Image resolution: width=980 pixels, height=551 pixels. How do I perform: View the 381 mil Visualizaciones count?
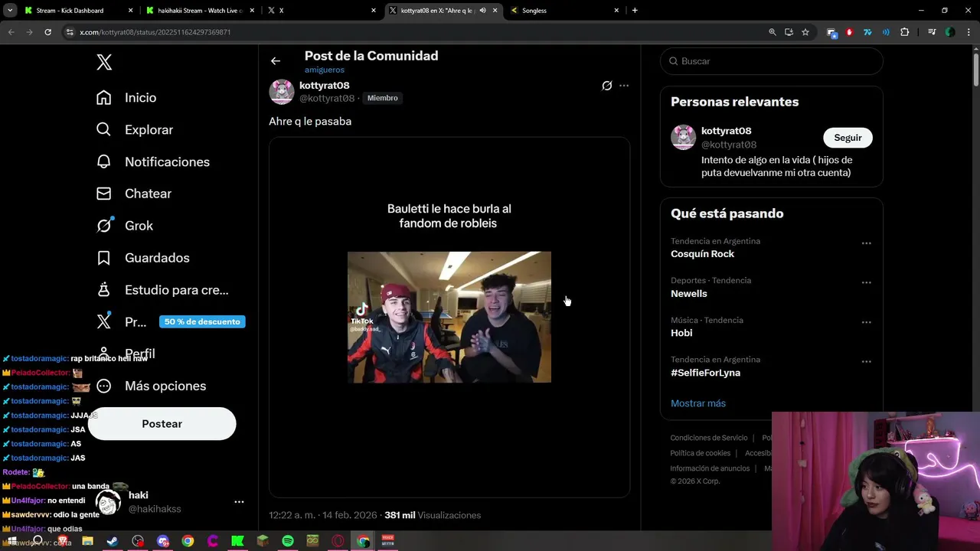[433, 515]
